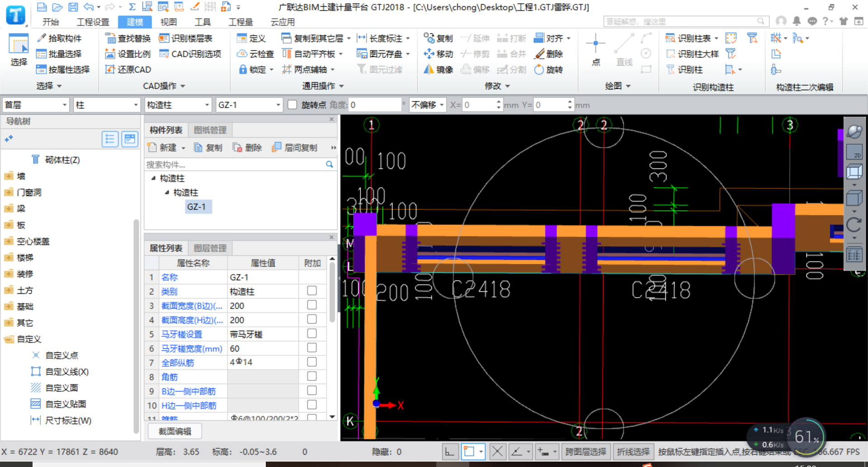The width and height of the screenshot is (868, 467).
Task: Click the orthogonal mode status bar icon
Action: [x=450, y=452]
